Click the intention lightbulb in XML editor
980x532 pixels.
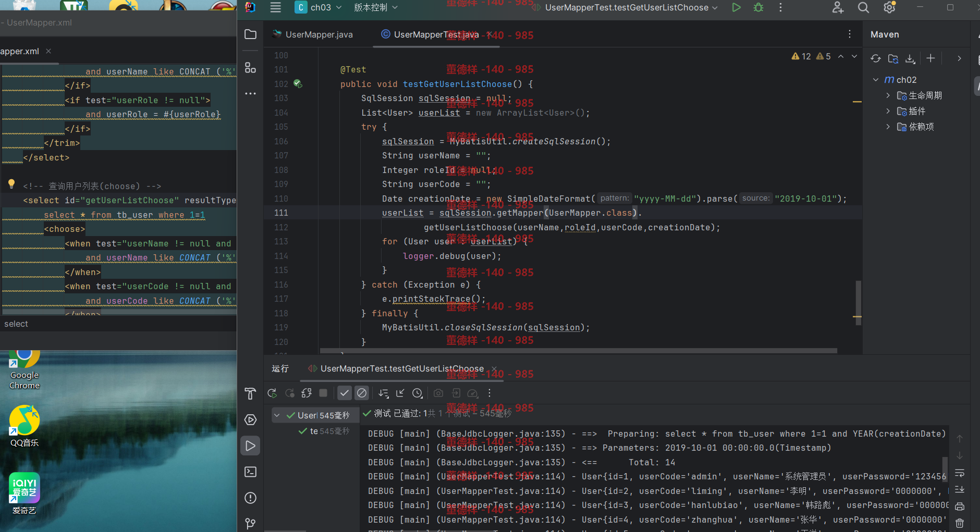11,183
